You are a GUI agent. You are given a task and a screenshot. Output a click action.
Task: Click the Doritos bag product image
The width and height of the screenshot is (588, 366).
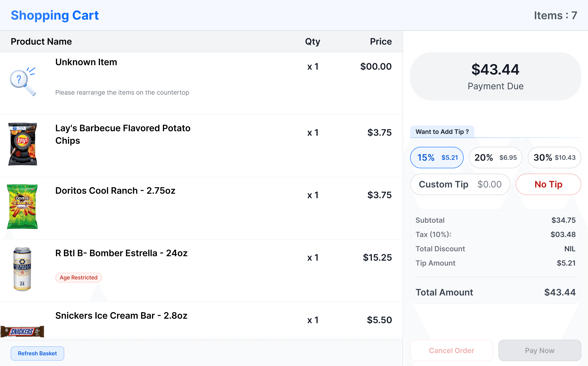coord(22,206)
